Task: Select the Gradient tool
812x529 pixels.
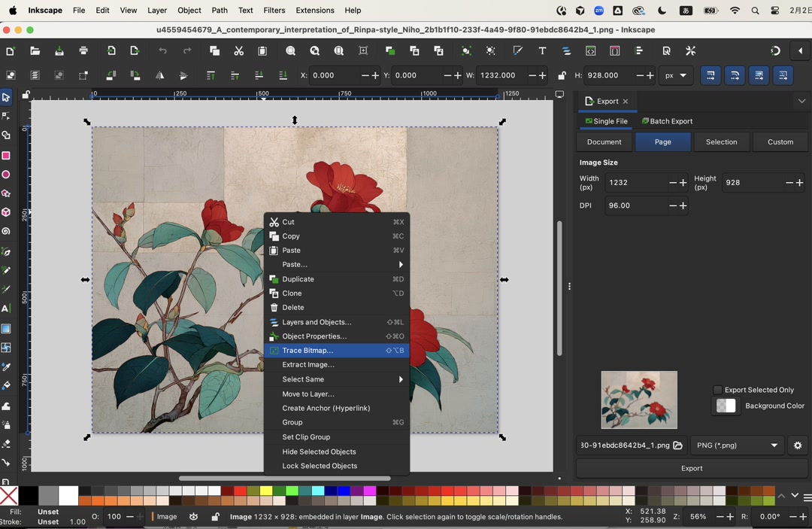Action: [6, 329]
